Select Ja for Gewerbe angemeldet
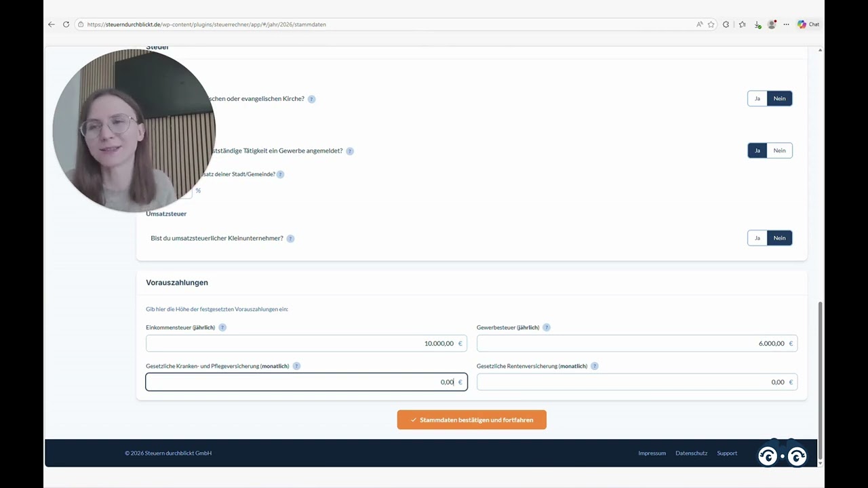Viewport: 868px width, 488px height. 757,150
